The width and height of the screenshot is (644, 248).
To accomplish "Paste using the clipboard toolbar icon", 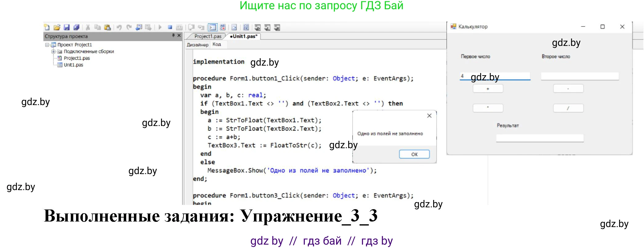I will (x=107, y=27).
